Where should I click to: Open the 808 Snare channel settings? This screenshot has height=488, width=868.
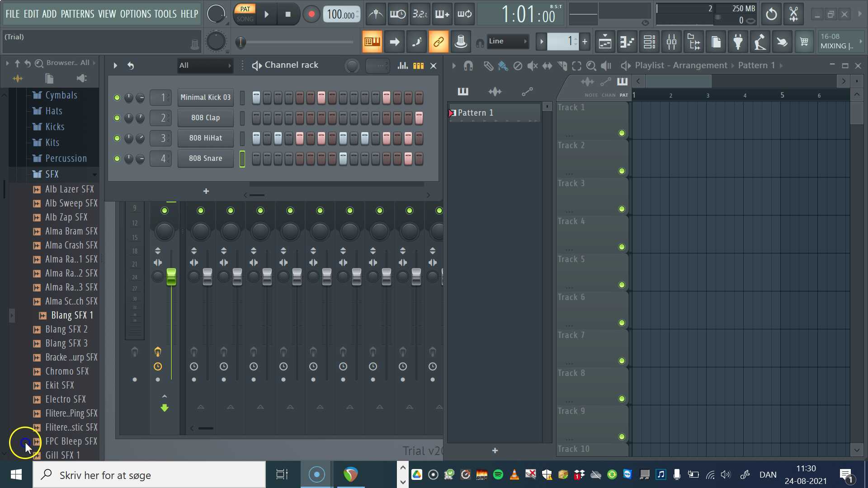click(205, 159)
